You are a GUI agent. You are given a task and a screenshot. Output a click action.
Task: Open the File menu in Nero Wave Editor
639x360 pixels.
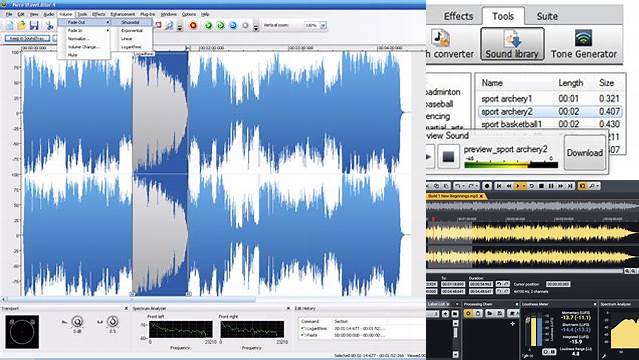click(9, 14)
